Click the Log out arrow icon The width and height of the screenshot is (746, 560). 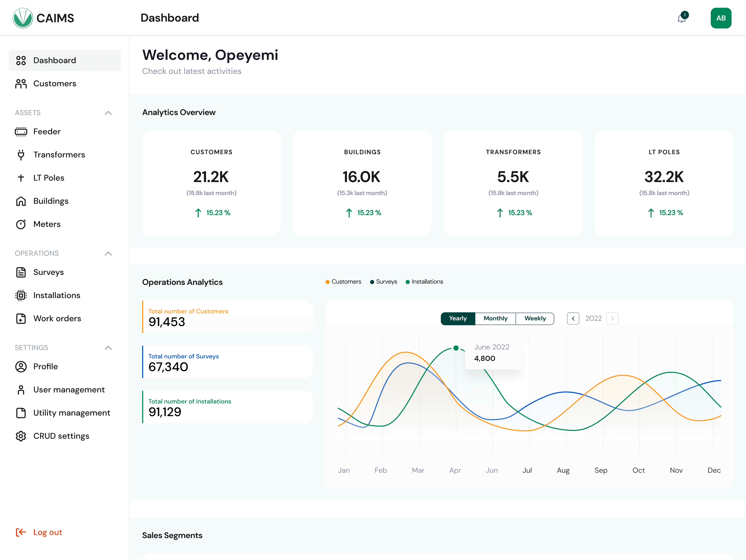click(x=21, y=532)
